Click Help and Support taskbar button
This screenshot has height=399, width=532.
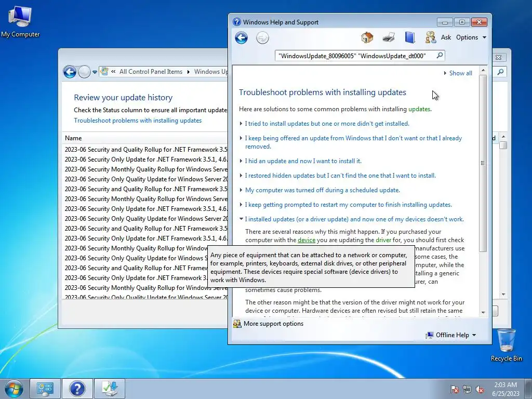[x=77, y=389]
